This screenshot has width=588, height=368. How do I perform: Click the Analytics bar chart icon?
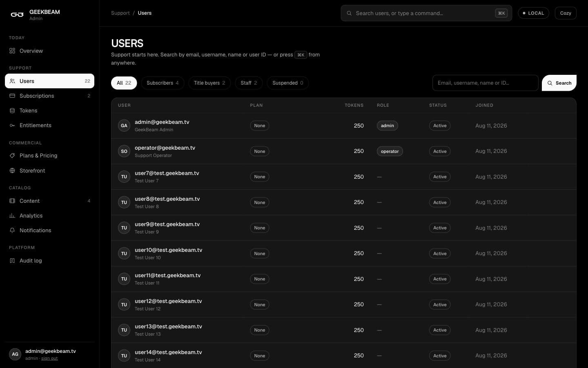point(12,215)
